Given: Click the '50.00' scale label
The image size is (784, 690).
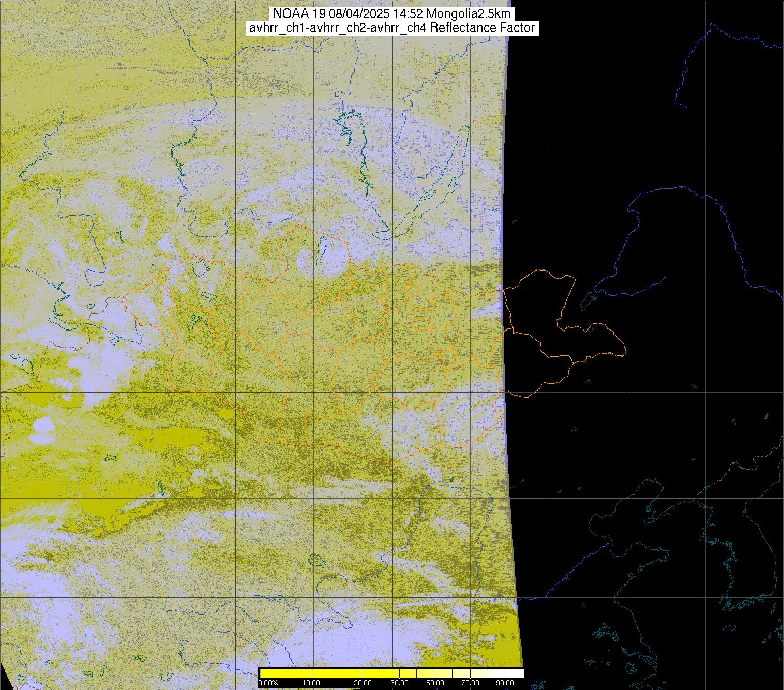Looking at the screenshot, I should tap(435, 683).
